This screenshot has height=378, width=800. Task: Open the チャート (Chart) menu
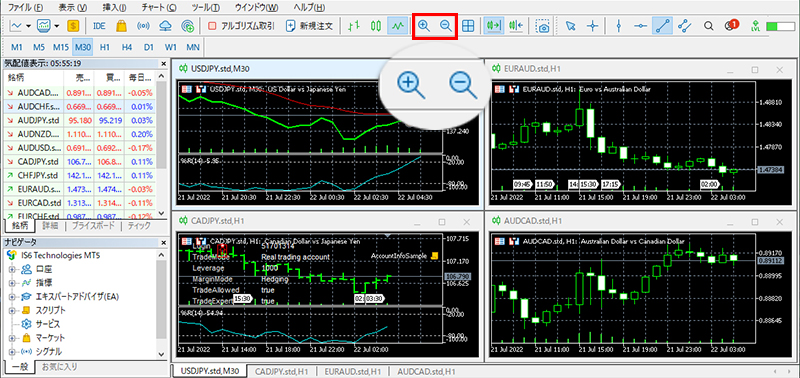(160, 8)
